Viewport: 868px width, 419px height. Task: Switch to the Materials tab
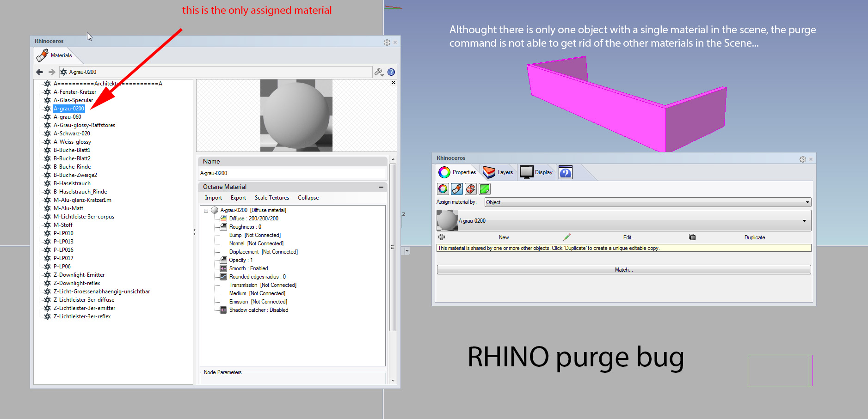click(55, 55)
